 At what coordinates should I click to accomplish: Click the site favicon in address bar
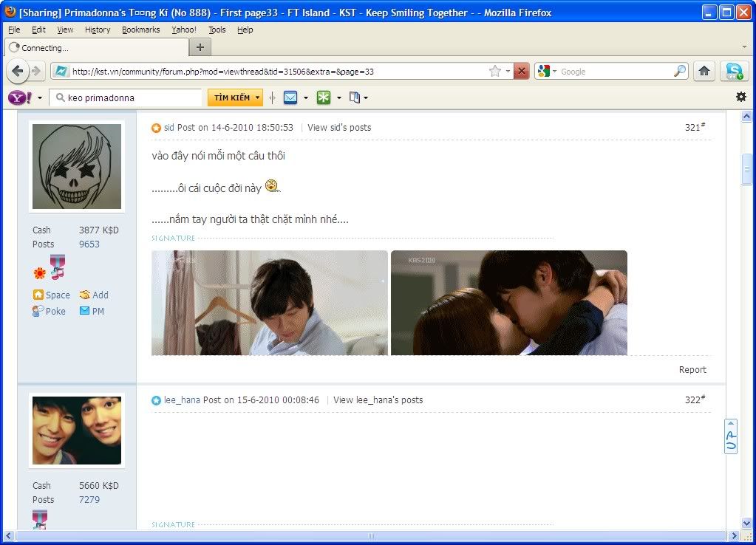tap(61, 72)
